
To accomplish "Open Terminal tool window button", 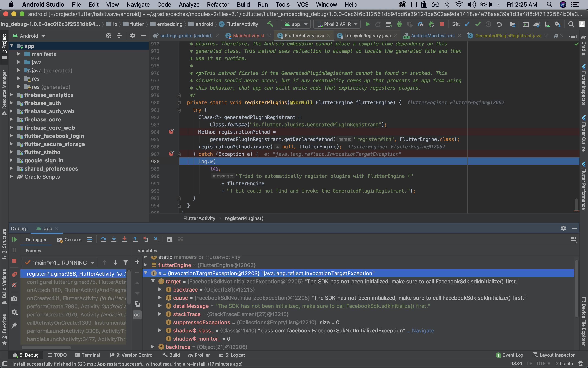I will point(87,355).
